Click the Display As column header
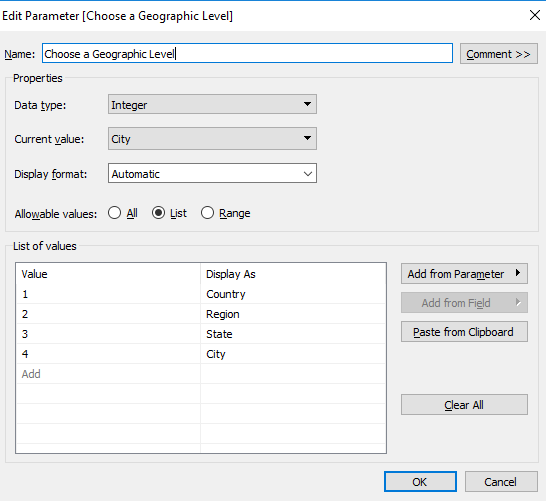Screen dimensions: 546x501 pyautogui.click(x=292, y=274)
